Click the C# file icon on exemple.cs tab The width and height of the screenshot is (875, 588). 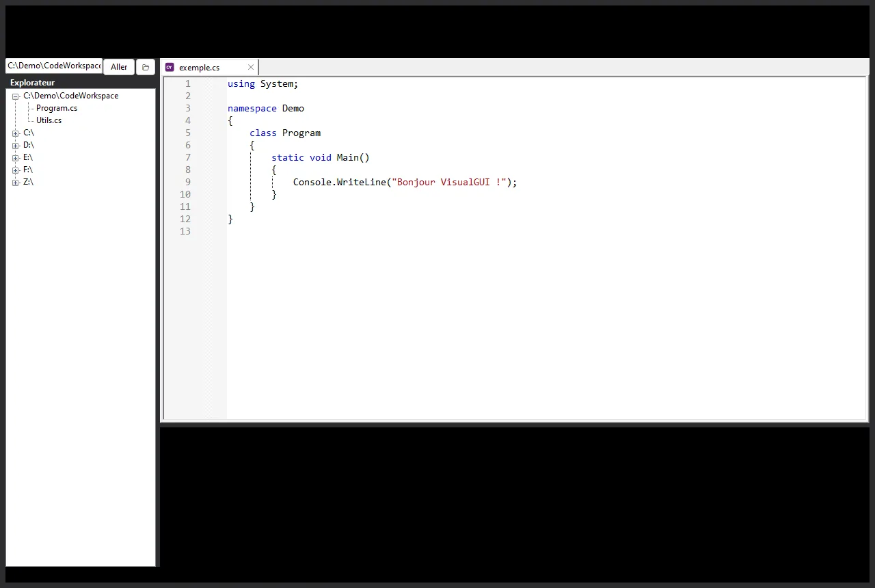[x=170, y=67]
